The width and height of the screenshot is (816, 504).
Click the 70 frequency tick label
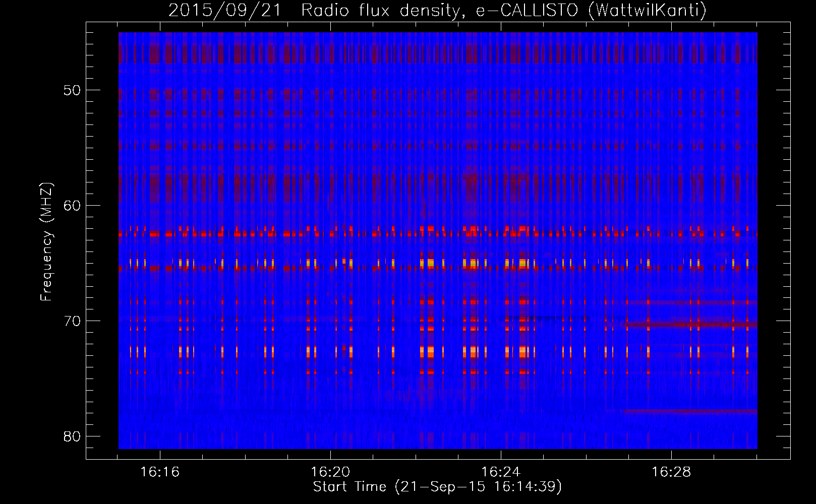(x=72, y=321)
